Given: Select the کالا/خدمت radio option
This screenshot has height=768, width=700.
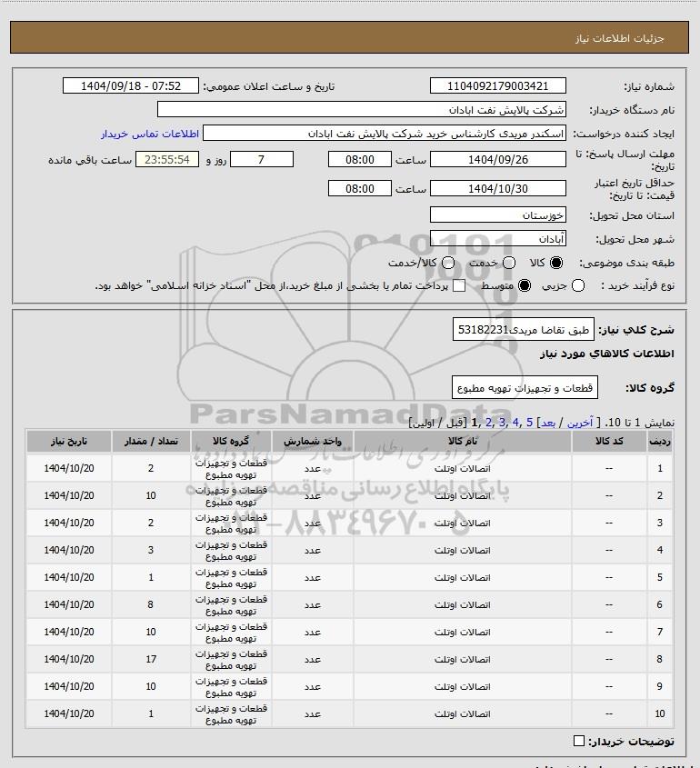Looking at the screenshot, I should (x=447, y=263).
